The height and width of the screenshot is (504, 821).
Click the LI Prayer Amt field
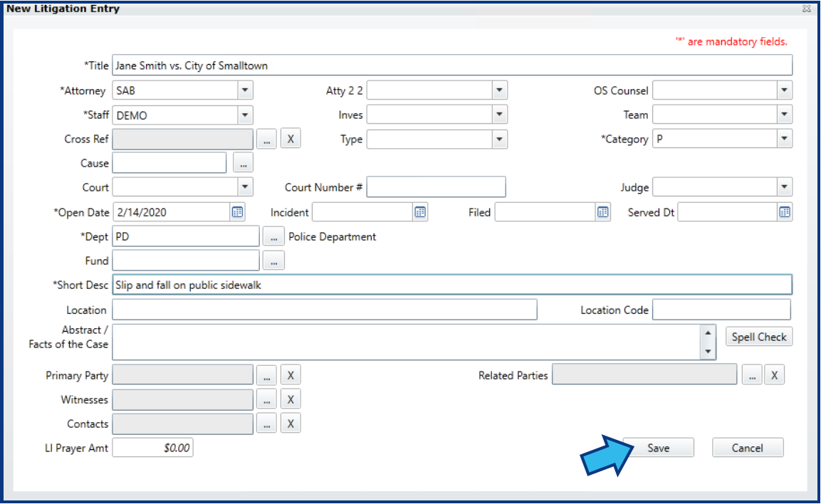click(x=153, y=448)
